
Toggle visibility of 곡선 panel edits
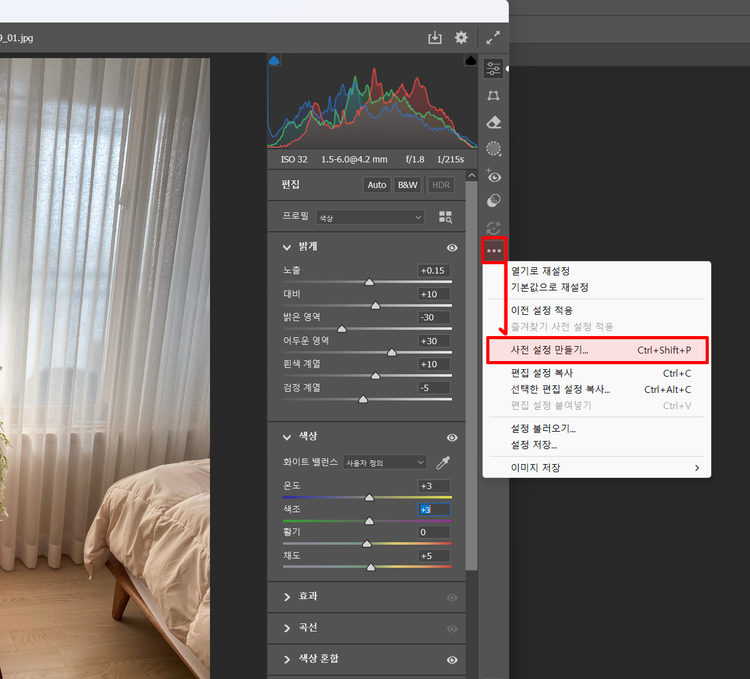(452, 629)
